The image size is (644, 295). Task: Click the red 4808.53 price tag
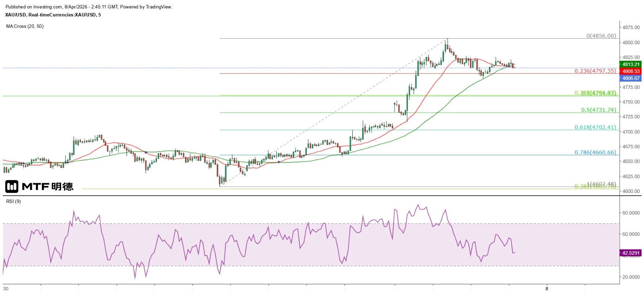(630, 71)
